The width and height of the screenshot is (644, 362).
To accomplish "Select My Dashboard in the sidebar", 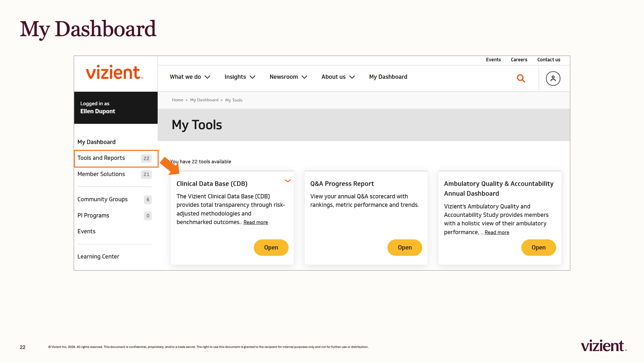I will click(97, 142).
